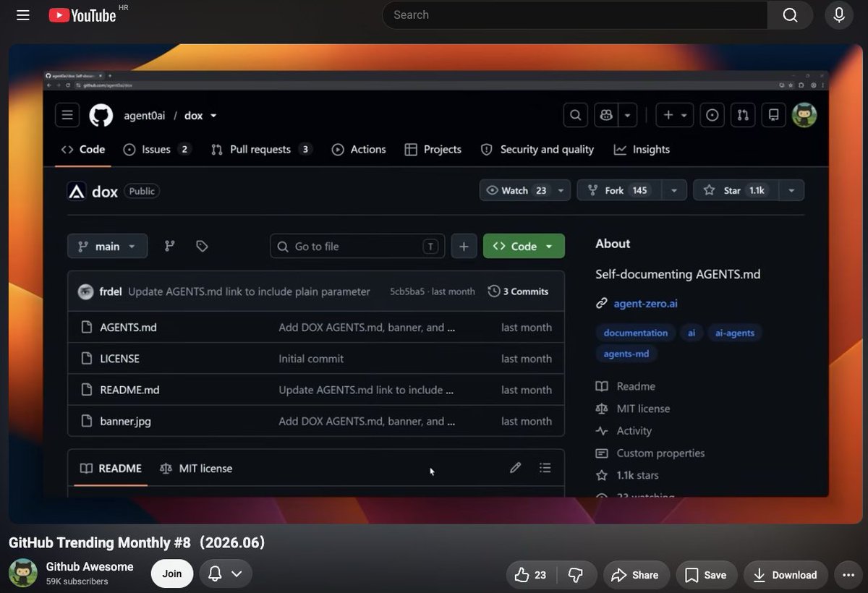Viewport: 868px width, 593px height.
Task: Open the Github Awesome channel avatar
Action: coord(23,573)
